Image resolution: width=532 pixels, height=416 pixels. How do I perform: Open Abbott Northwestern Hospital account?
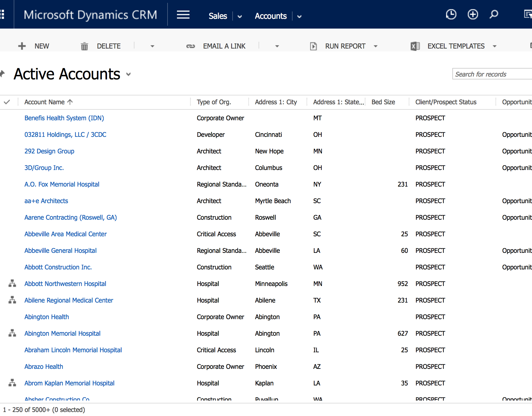(65, 284)
